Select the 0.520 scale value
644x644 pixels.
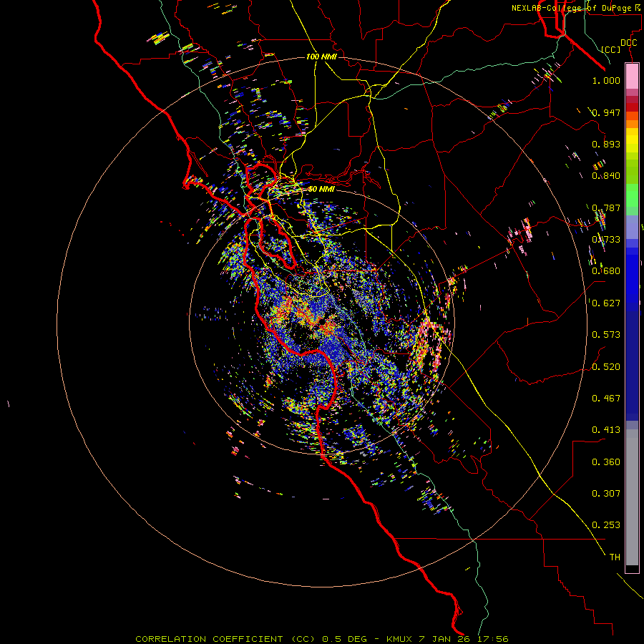click(606, 367)
